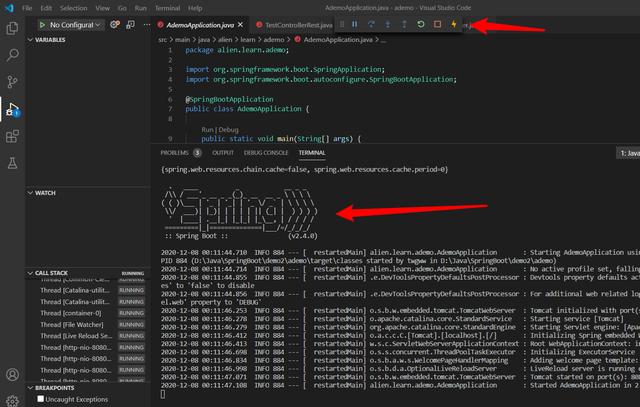The image size is (640, 407).
Task: Collapse the BREAKPOINTS section
Action: [x=30, y=387]
